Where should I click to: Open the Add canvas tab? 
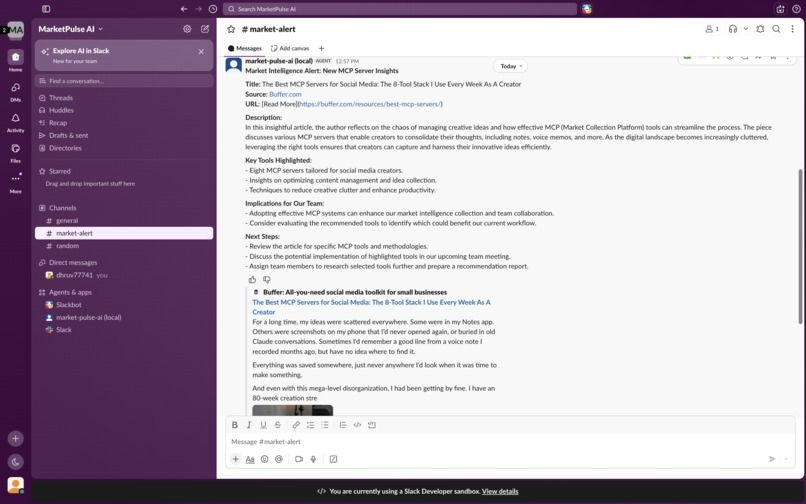pos(290,48)
